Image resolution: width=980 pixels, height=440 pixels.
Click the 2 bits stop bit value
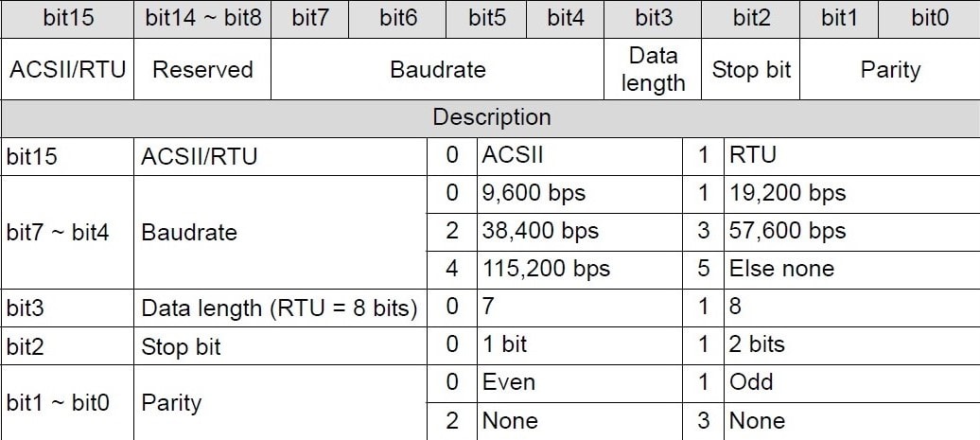tap(852, 345)
